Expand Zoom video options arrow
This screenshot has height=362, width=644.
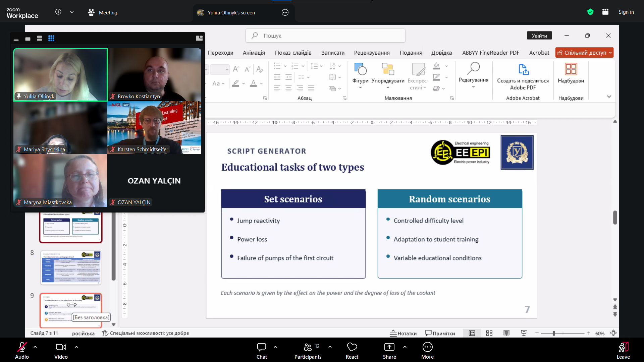76,347
